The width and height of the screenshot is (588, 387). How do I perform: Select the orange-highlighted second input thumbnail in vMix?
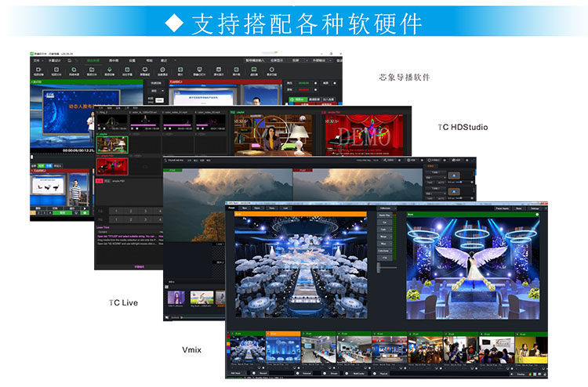pos(283,350)
